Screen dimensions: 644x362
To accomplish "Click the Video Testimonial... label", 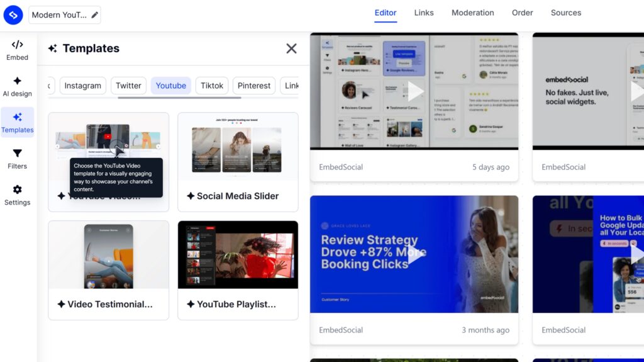I will coord(109,305).
